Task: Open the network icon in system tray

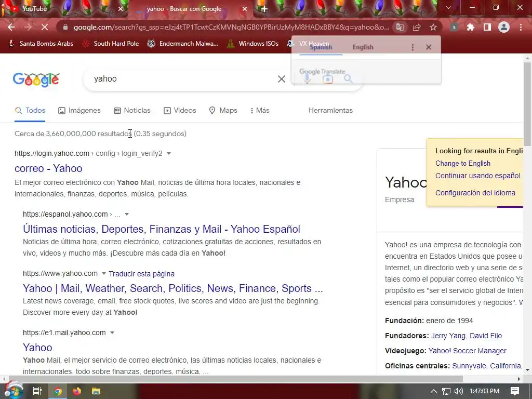Action: (x=446, y=391)
